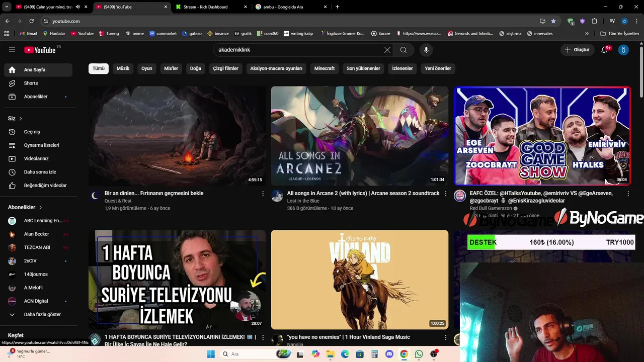
Task: Open the account avatar menu
Action: point(623,50)
